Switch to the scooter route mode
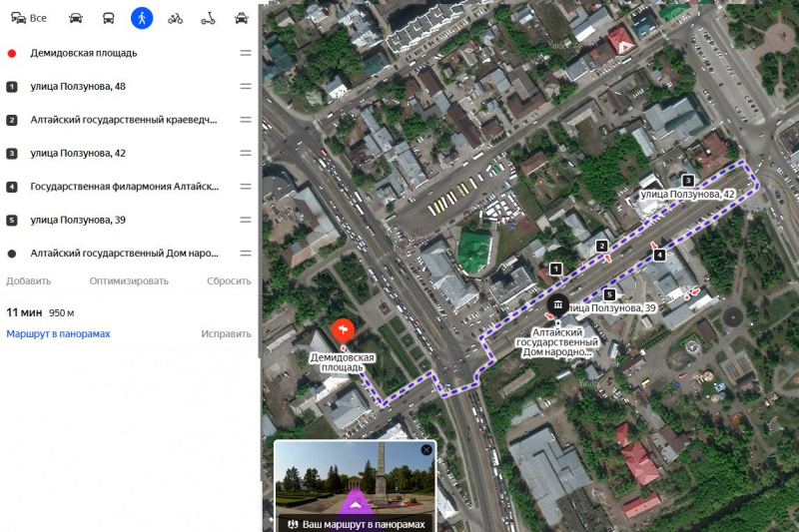The image size is (799, 532). point(209,18)
